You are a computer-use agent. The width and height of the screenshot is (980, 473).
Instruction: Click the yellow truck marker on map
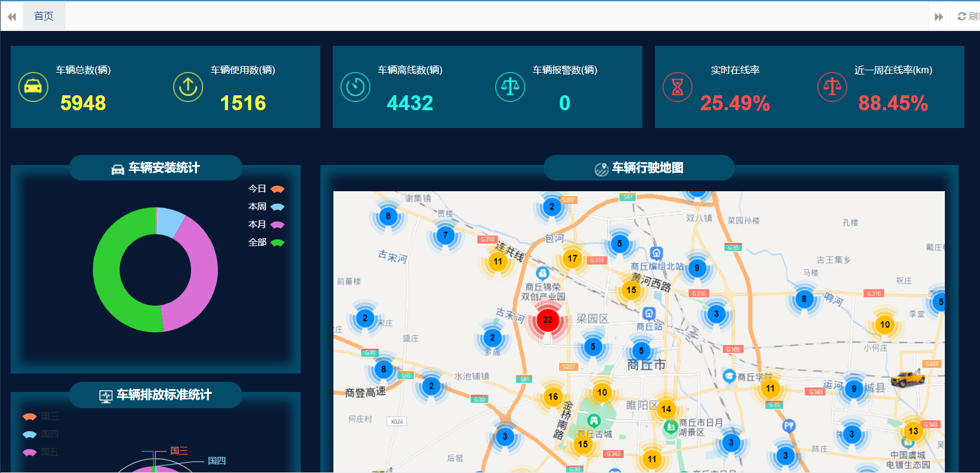click(907, 378)
